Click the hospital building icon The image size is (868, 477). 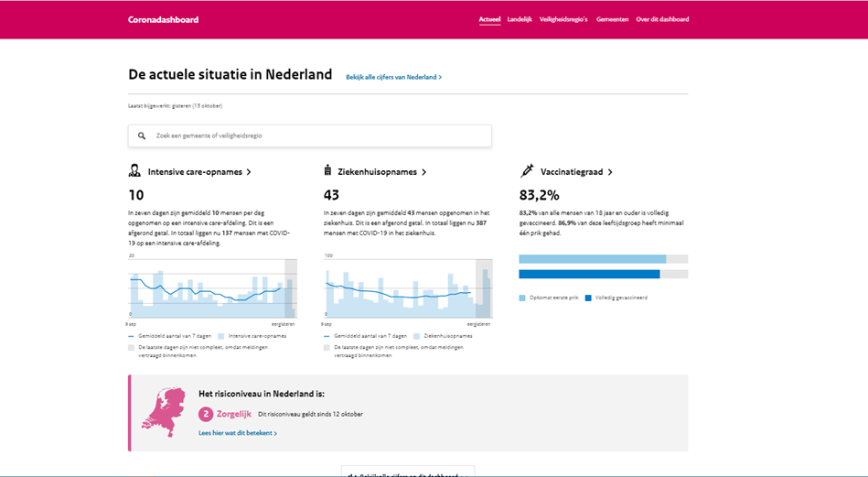point(327,171)
